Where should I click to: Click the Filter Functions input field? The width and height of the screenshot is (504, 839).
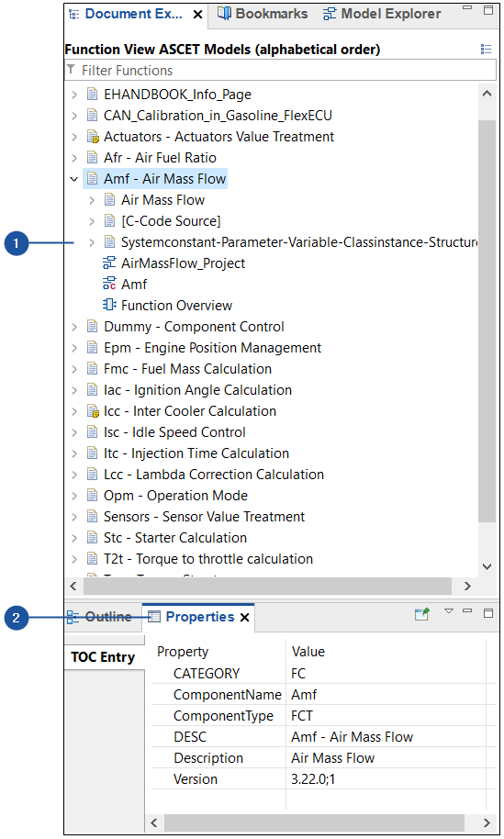click(x=280, y=70)
